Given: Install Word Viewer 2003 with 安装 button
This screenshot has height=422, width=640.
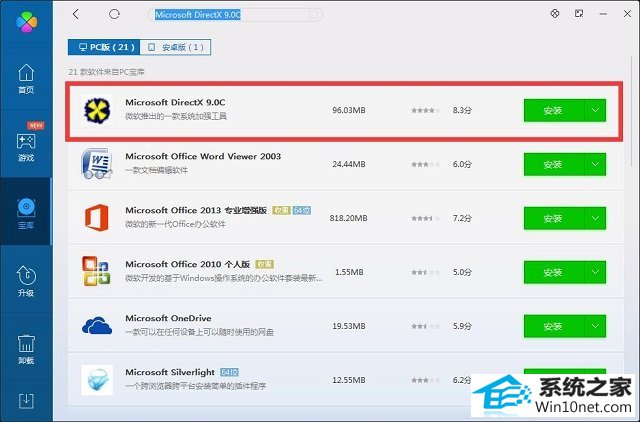Looking at the screenshot, I should pyautogui.click(x=554, y=164).
